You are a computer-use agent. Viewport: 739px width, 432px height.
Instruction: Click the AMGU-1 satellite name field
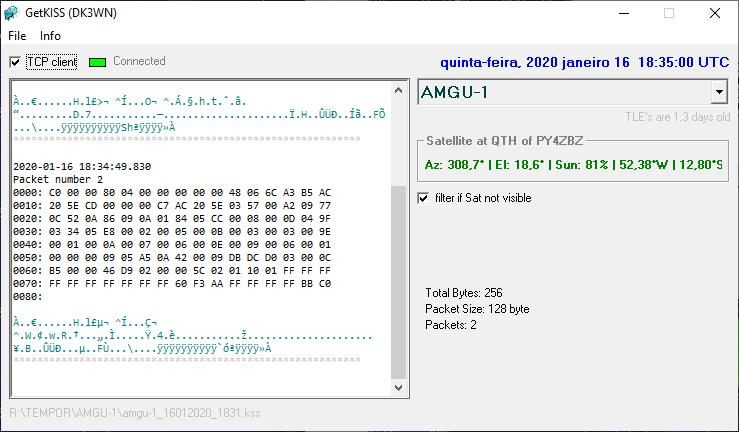(x=565, y=92)
